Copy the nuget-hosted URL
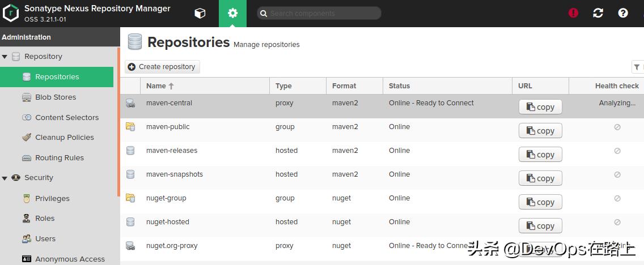The height and width of the screenshot is (265, 644). click(540, 225)
